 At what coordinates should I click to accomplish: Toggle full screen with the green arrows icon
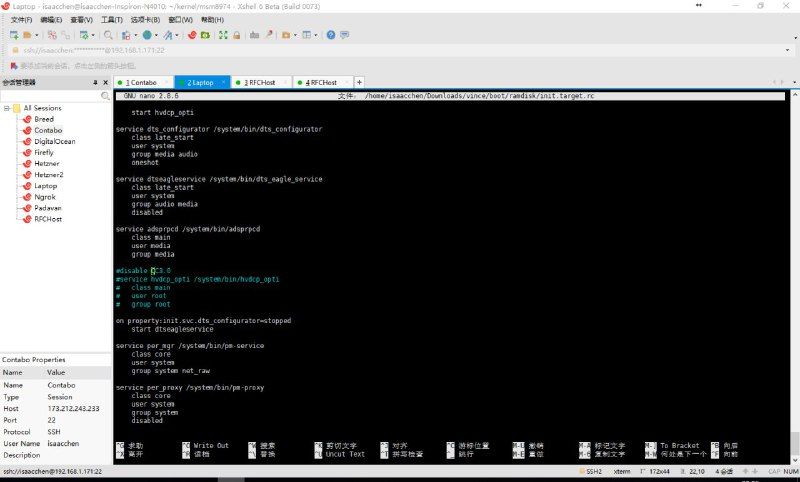[x=223, y=35]
